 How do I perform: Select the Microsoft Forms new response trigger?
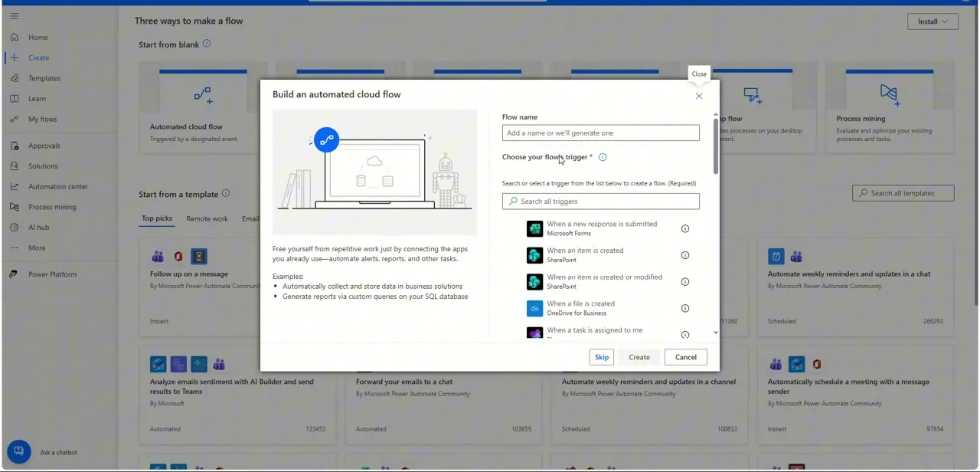601,228
